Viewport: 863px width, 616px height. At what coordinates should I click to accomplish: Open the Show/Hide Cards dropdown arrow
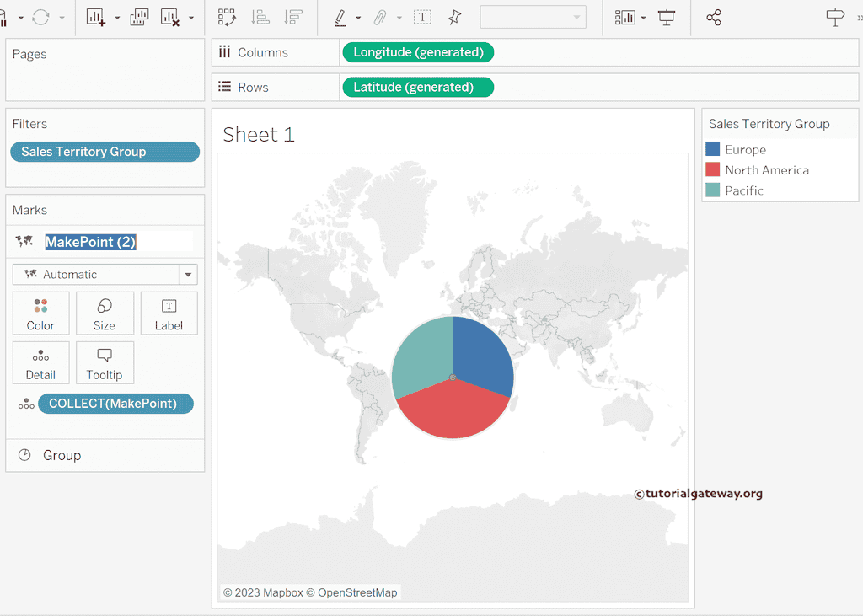(643, 18)
